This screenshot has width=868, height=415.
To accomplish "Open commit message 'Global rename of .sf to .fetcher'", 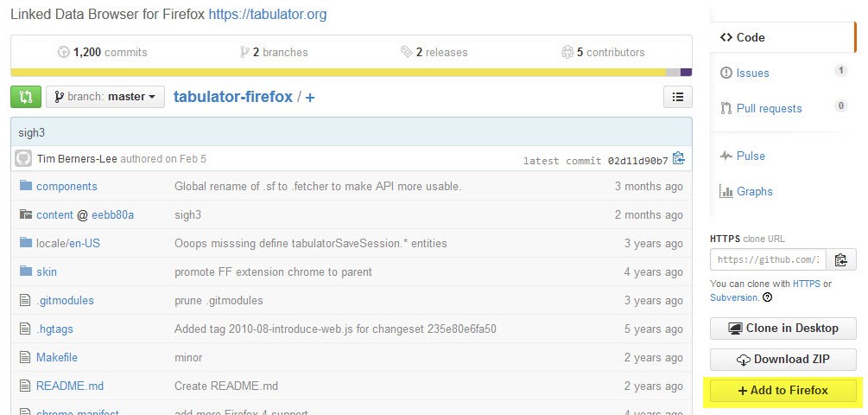I will [318, 186].
